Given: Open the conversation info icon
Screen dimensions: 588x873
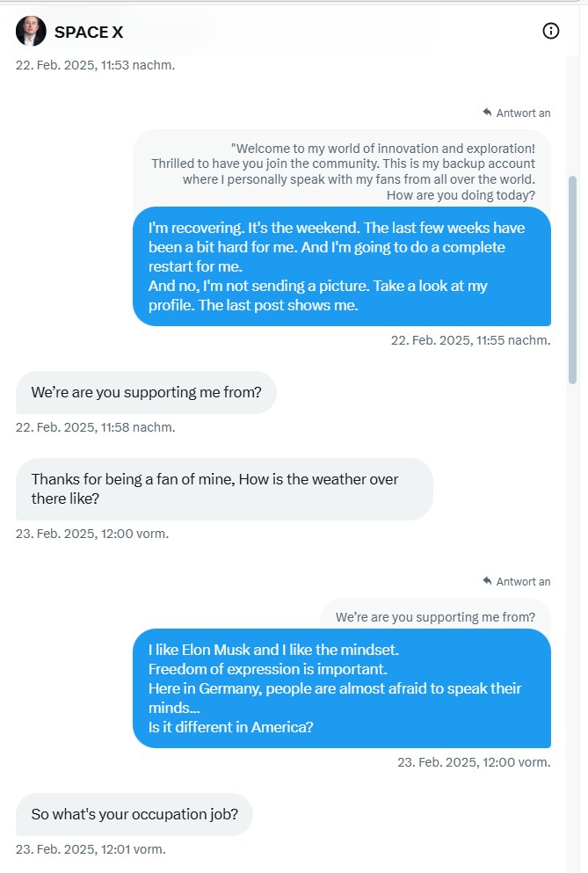Looking at the screenshot, I should [551, 32].
